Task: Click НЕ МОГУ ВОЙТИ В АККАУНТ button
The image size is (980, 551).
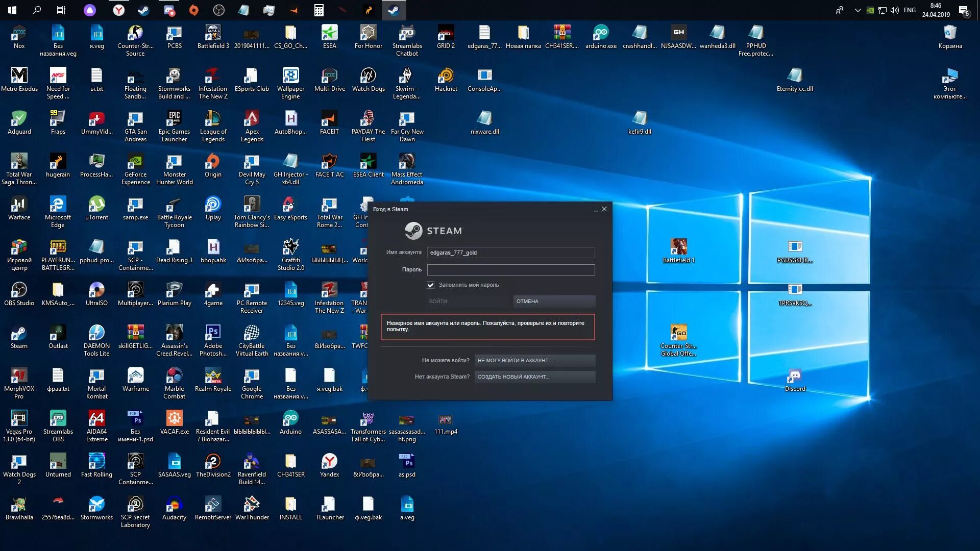Action: coord(534,360)
